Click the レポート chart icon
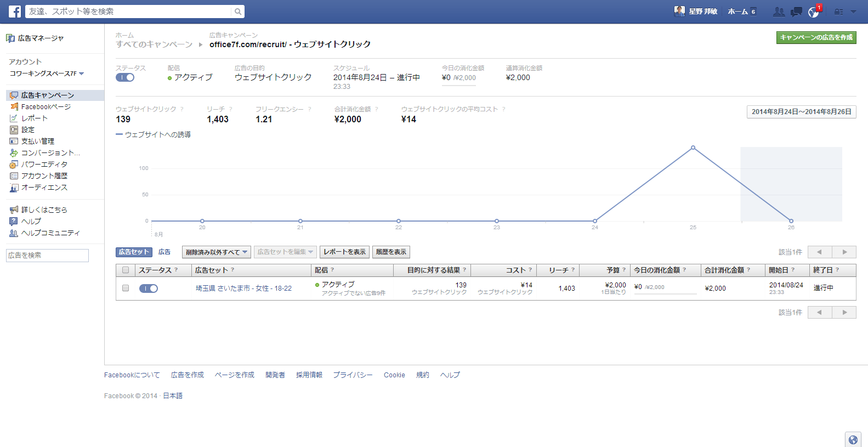The width and height of the screenshot is (868, 447). 14,118
